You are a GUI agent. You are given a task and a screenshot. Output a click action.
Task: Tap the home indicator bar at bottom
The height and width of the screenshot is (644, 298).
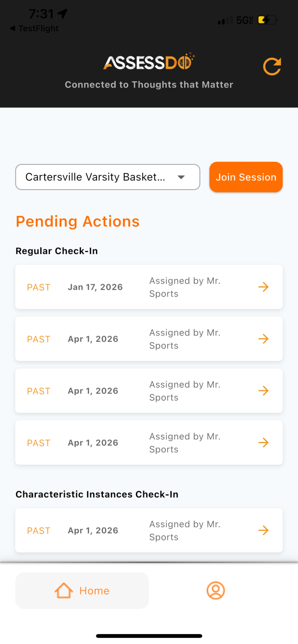coord(149,636)
